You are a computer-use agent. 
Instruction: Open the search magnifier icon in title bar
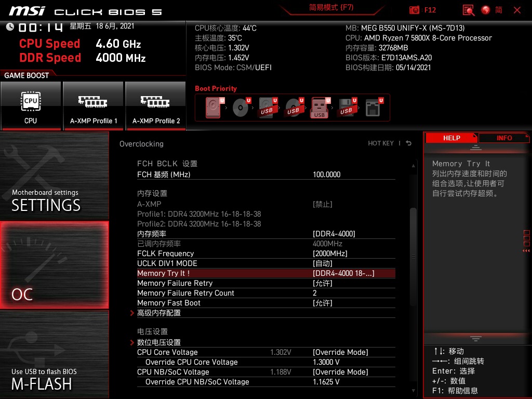[467, 10]
